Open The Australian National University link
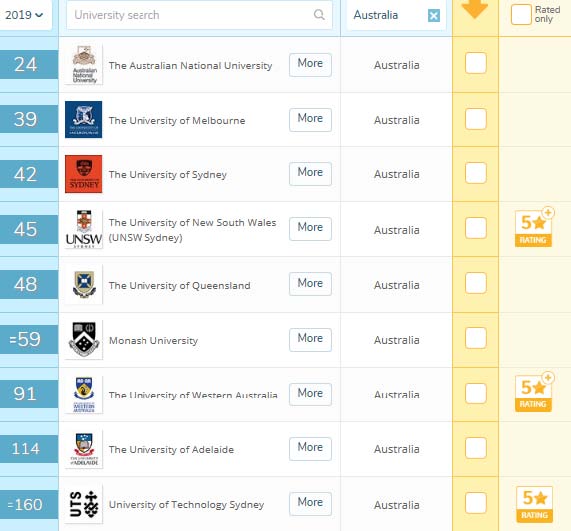Viewport: 571px width, 531px height. click(190, 66)
